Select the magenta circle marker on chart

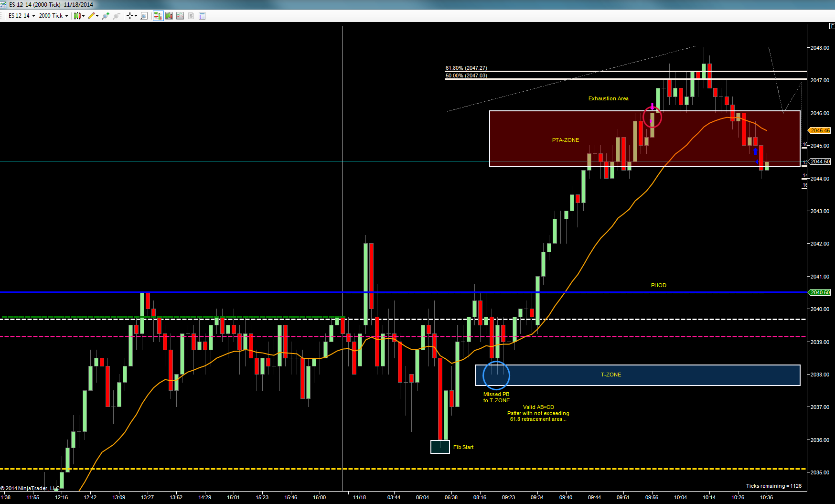tap(652, 118)
